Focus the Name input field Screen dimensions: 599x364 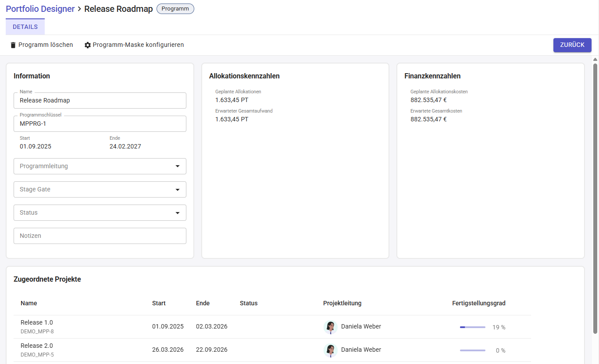point(100,100)
